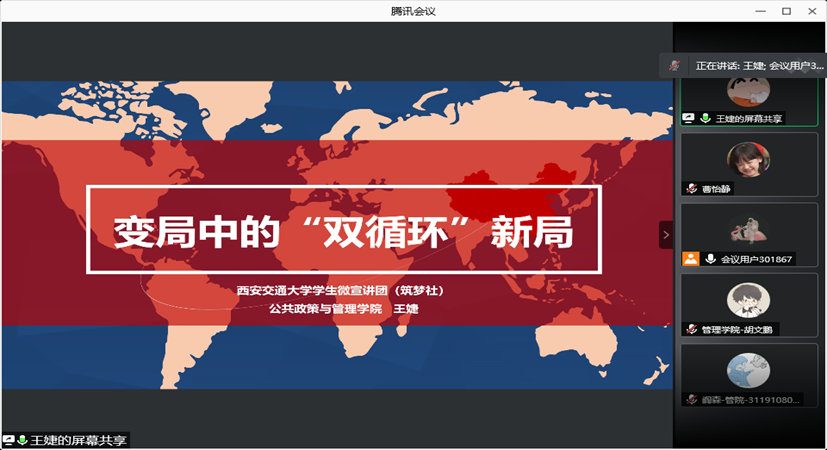Click screen share icon in 王婕 sidebar tile
The width and height of the screenshot is (827, 450).
(689, 118)
